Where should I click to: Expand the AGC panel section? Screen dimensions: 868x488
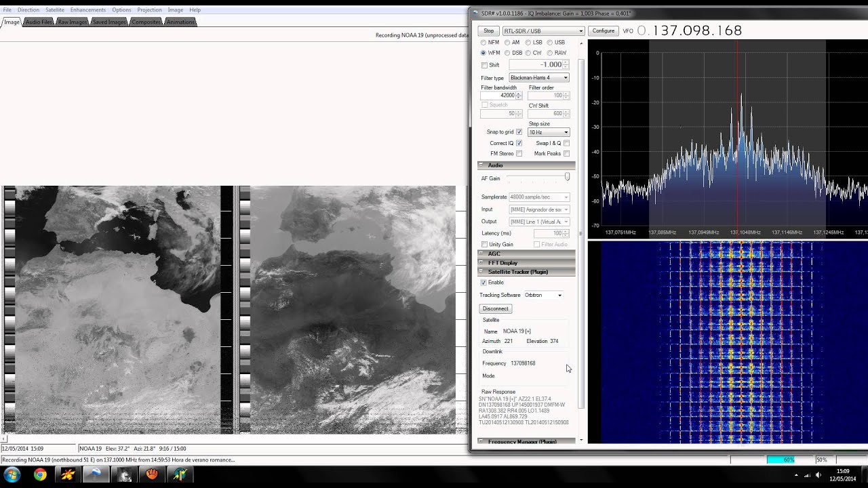[x=526, y=253]
